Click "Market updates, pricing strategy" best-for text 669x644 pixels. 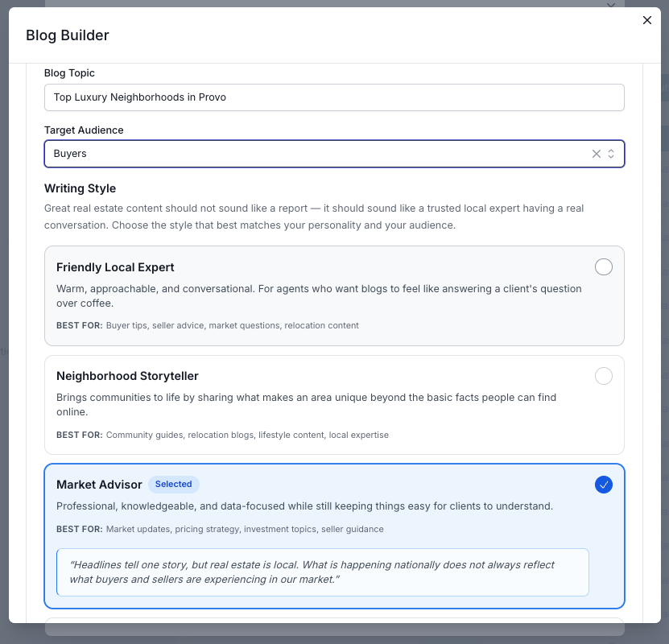[x=245, y=529]
